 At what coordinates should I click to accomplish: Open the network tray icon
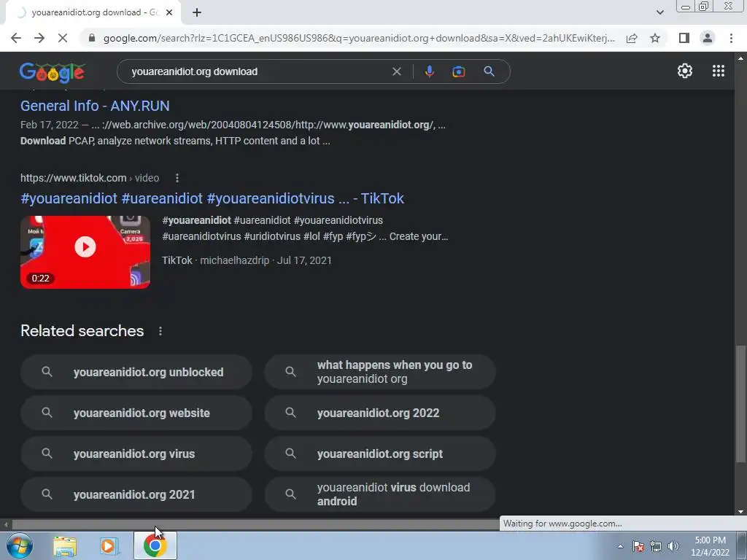[x=656, y=546]
